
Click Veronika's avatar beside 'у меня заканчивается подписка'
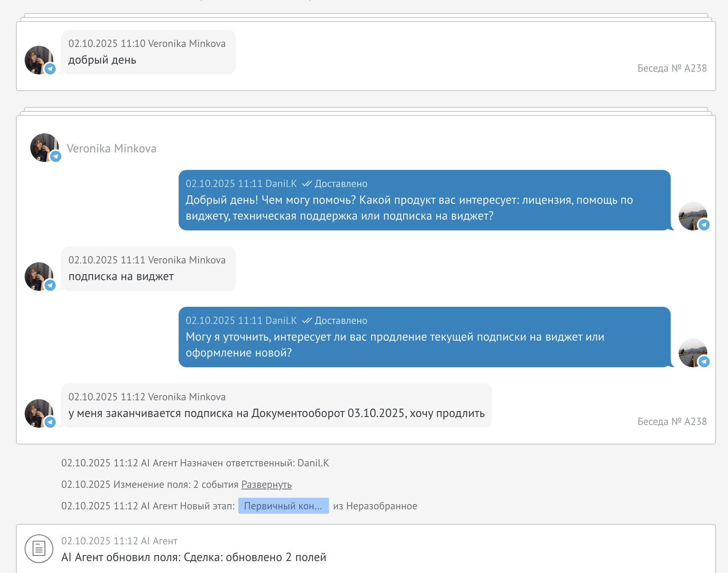tap(38, 412)
